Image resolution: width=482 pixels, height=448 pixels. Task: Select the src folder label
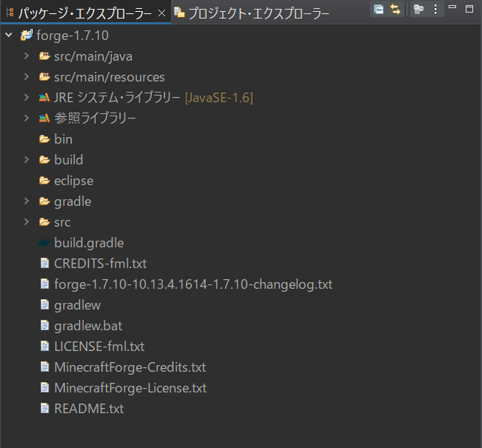62,222
